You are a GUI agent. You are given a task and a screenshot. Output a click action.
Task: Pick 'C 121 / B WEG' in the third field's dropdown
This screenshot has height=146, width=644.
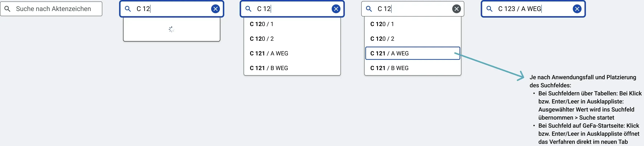pyautogui.click(x=292, y=68)
